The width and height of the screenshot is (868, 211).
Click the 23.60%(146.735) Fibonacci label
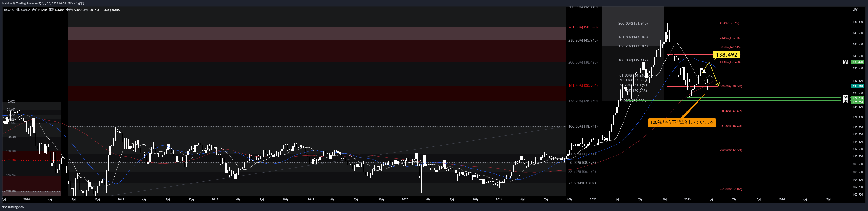[730, 38]
